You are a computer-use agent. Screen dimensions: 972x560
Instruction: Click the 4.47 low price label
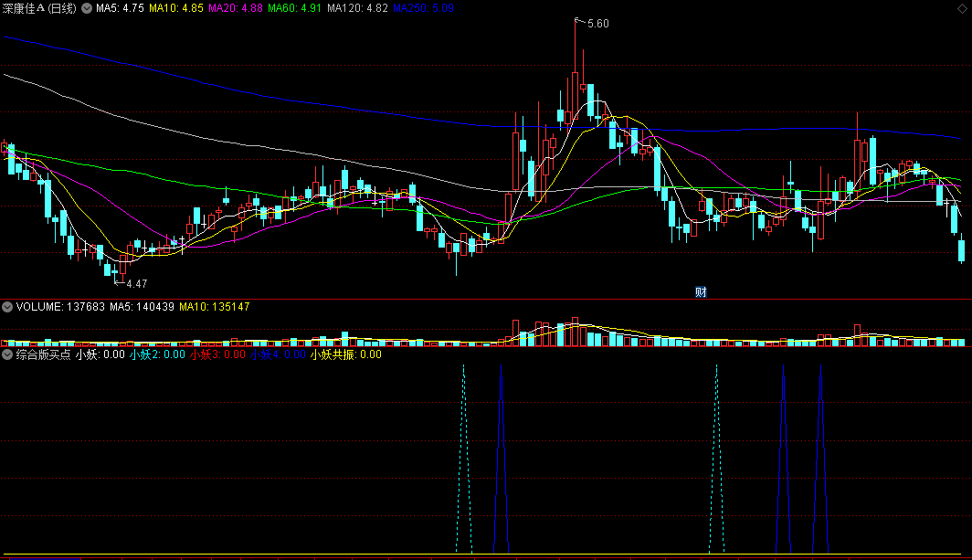(137, 284)
